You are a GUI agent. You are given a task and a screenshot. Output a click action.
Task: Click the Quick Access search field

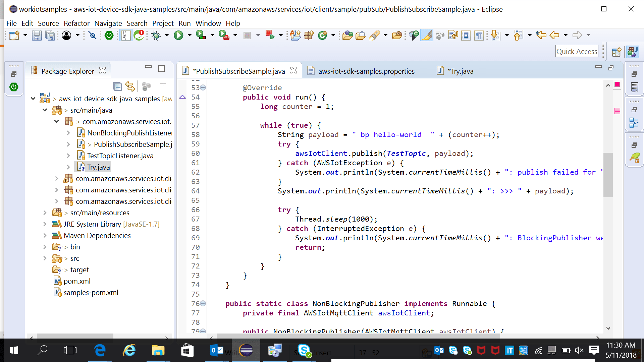577,51
